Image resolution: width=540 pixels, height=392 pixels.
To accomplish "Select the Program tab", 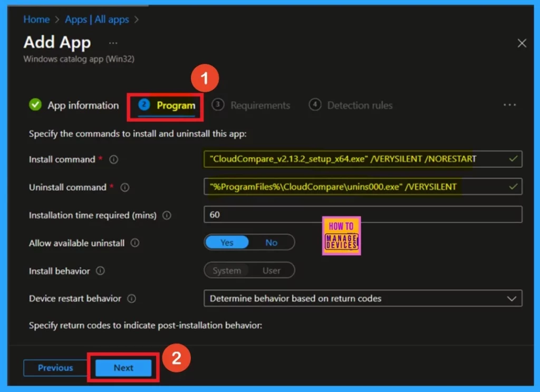I will point(167,106).
